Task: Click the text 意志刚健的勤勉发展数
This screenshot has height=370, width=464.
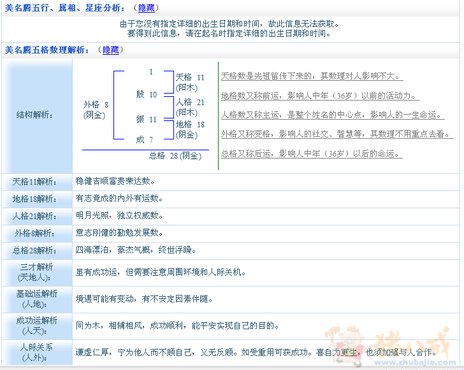Action: (119, 233)
